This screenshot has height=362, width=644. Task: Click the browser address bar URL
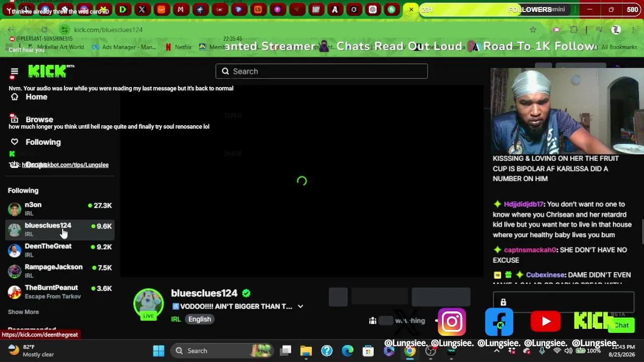(108, 30)
